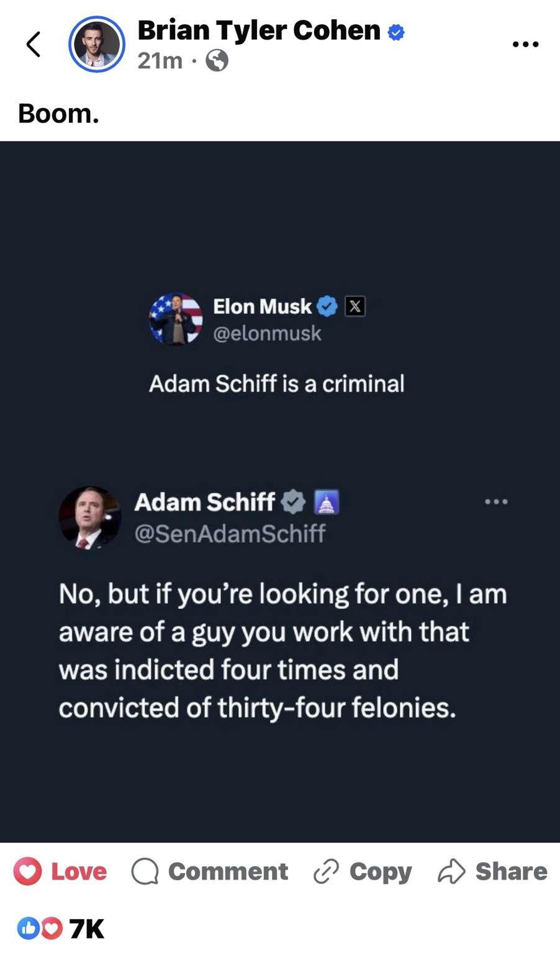Open the three-dot post options menu
560x954 pixels.
tap(525, 44)
